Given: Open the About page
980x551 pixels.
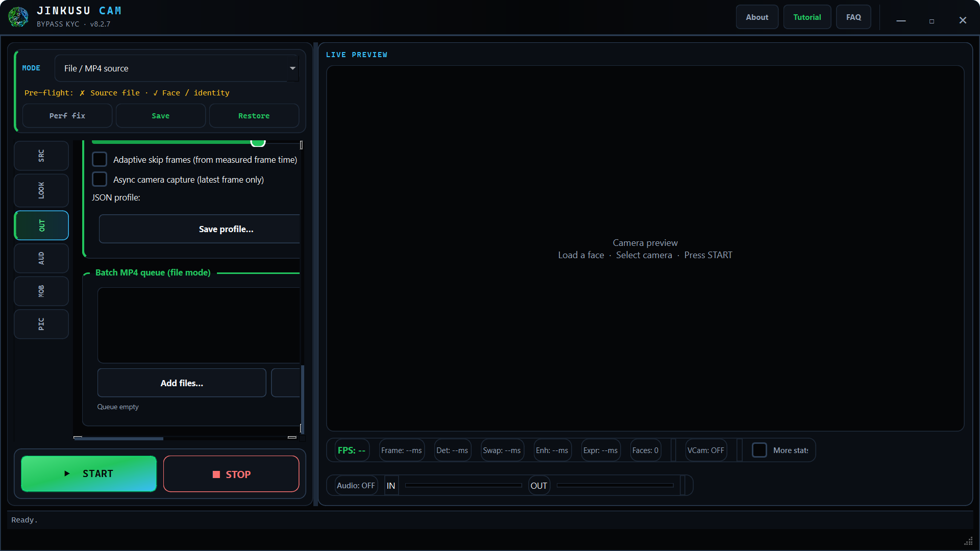Looking at the screenshot, I should 757,17.
